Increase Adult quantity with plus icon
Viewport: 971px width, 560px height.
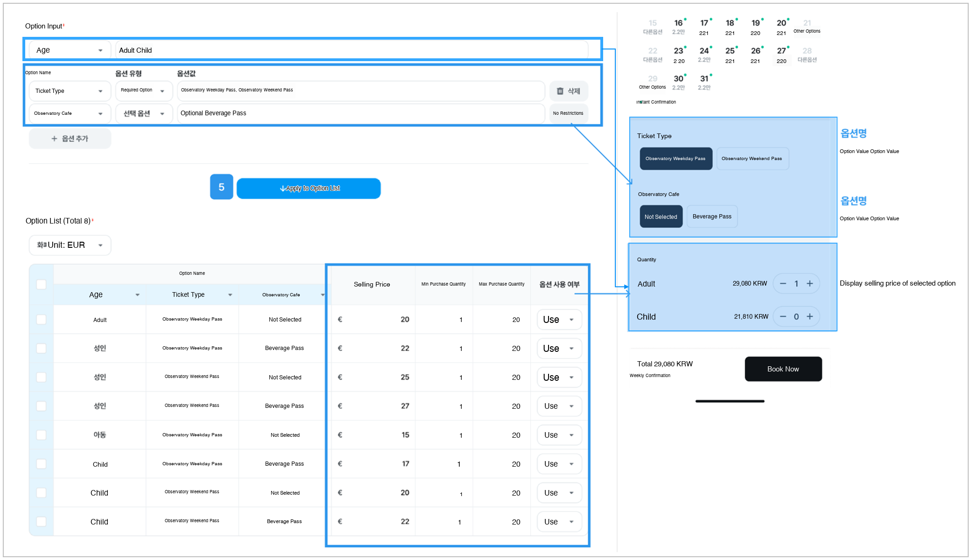(810, 284)
